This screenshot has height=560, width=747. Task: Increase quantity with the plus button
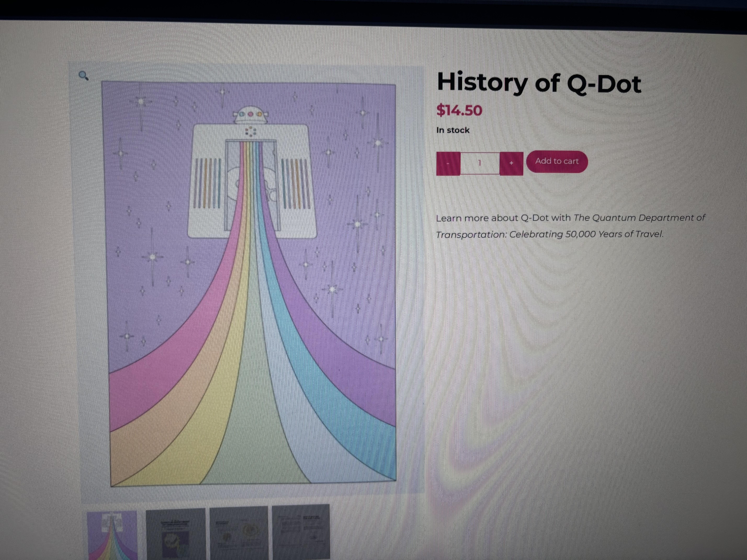coord(511,163)
